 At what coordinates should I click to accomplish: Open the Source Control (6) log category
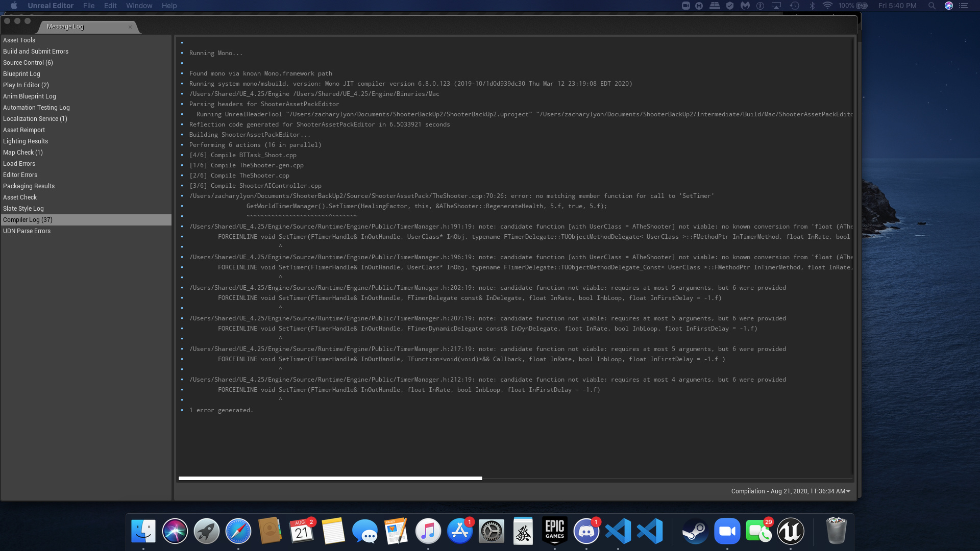click(28, 62)
